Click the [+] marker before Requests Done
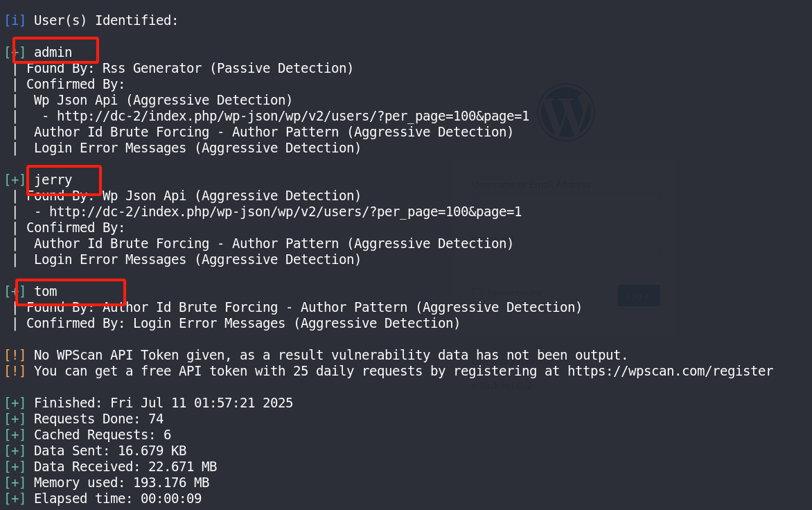Screen dimensions: 812x510 click(15, 419)
